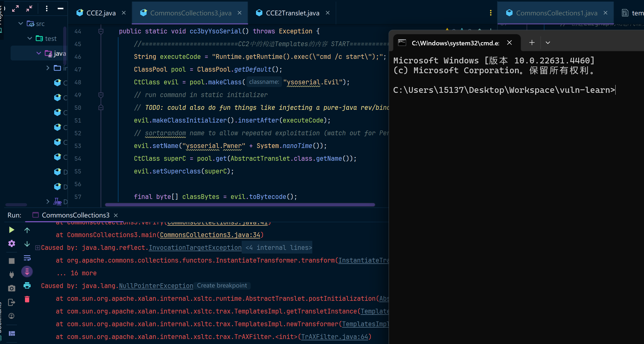Image resolution: width=644 pixels, height=344 pixels.
Task: Dump threads with camera icon
Action: point(11,288)
